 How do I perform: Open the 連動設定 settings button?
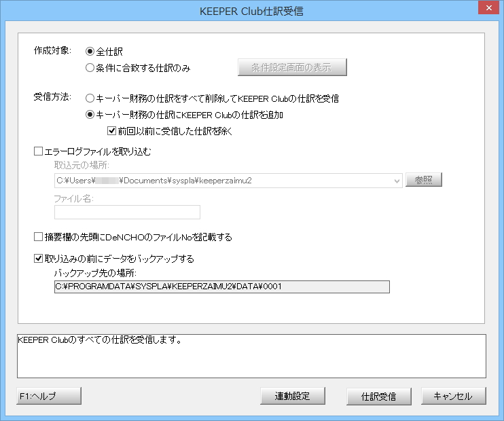pyautogui.click(x=293, y=396)
